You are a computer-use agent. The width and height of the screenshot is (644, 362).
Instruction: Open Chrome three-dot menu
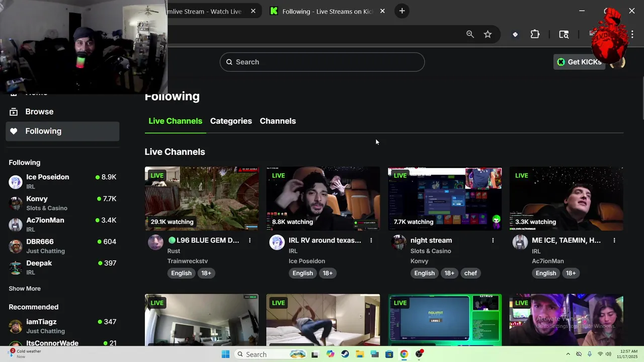click(x=632, y=34)
